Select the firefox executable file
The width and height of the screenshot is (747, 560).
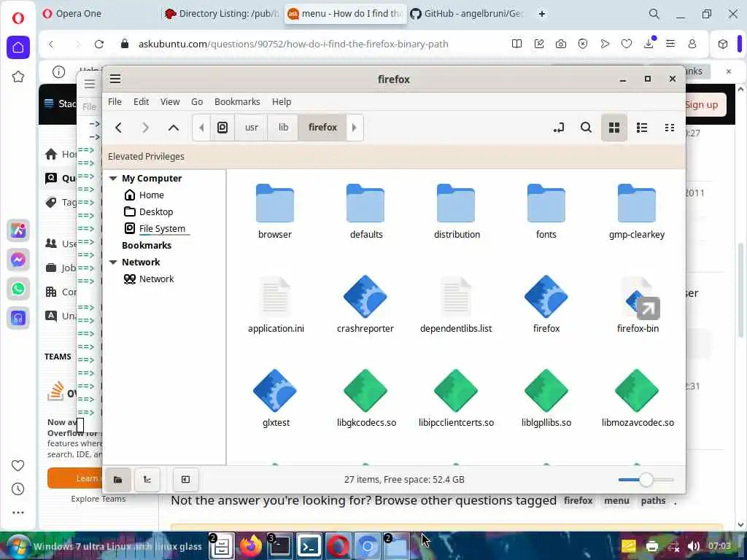pyautogui.click(x=546, y=305)
